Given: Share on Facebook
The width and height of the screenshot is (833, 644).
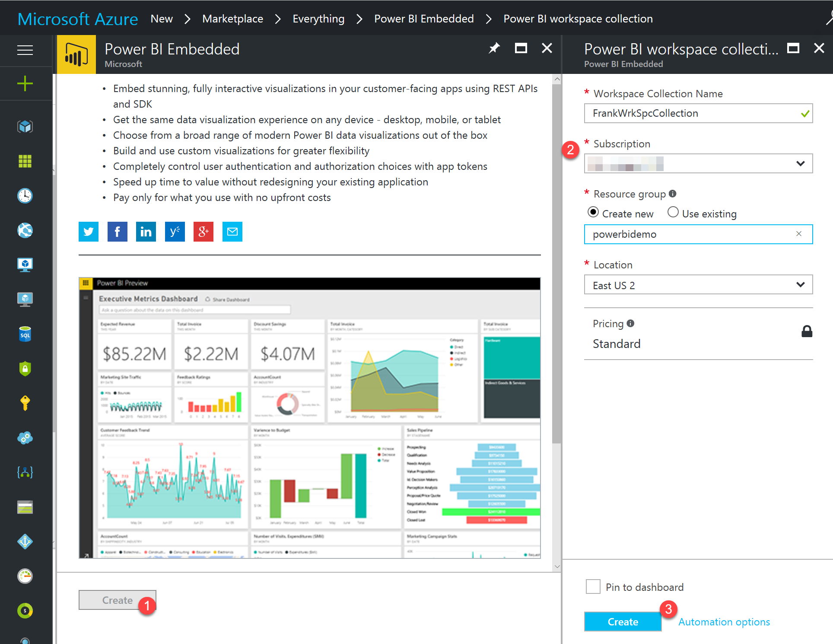Looking at the screenshot, I should click(118, 232).
